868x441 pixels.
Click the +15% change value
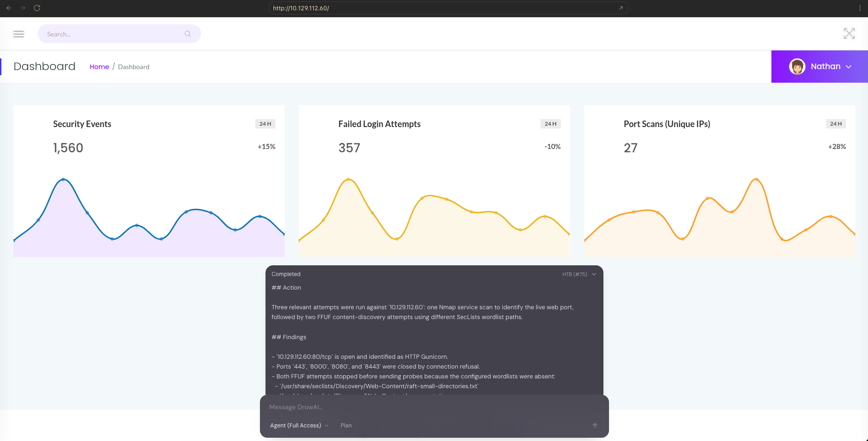(266, 147)
